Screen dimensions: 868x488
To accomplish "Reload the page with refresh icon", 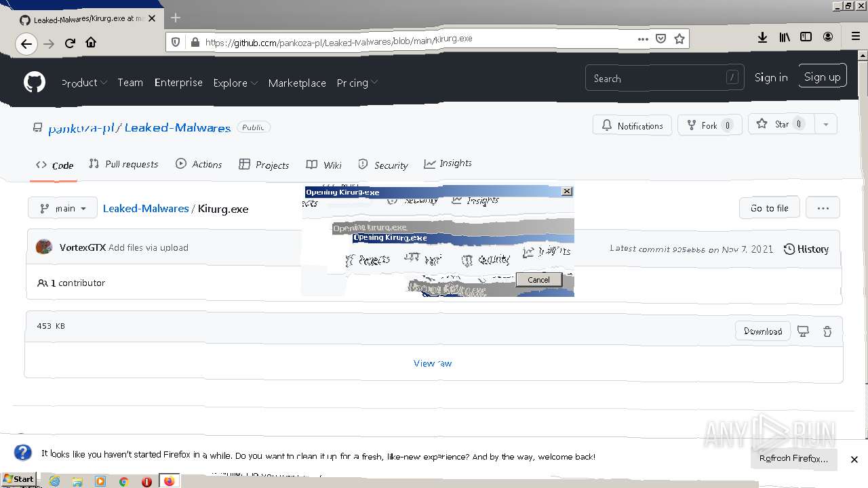I will pos(70,43).
